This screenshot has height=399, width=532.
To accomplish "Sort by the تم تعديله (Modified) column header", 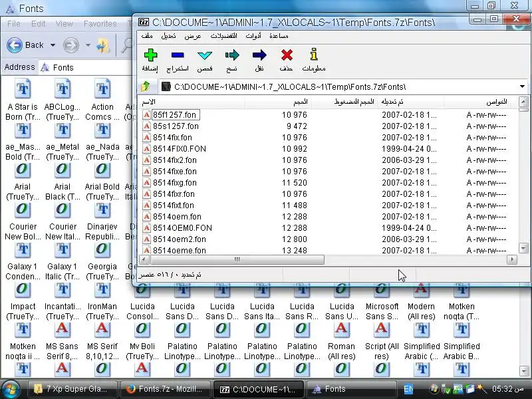I will (411, 102).
